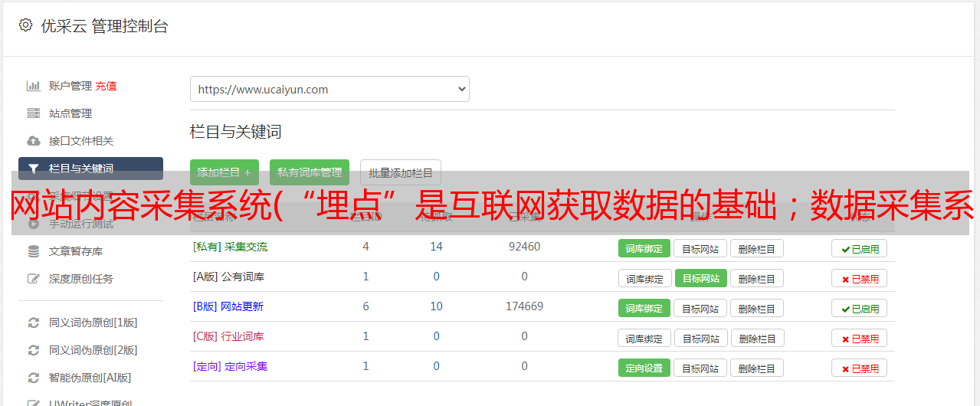This screenshot has width=980, height=406.
Task: Click the [A版] 公有词库 column name
Action: click(x=228, y=277)
